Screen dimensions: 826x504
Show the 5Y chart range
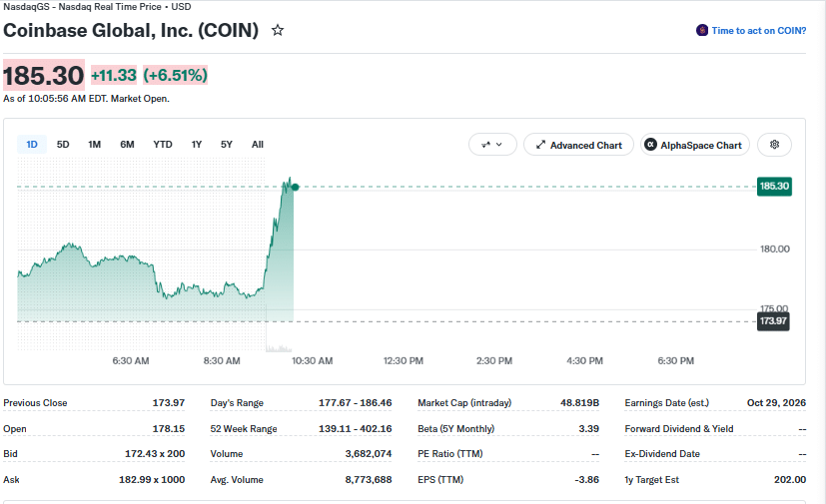click(x=227, y=145)
